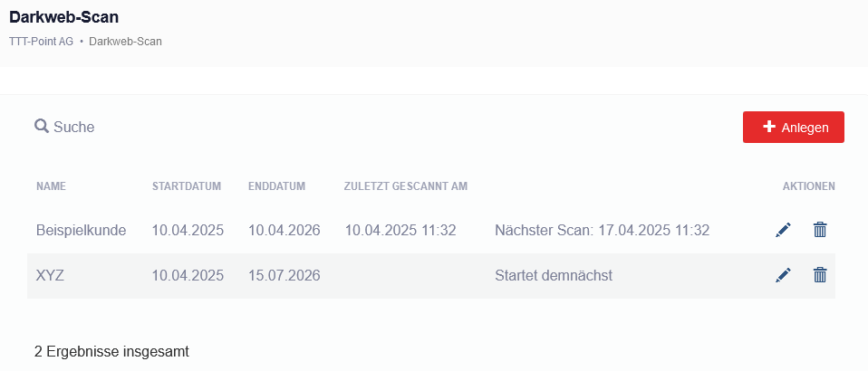Click the Anlegen button
The image size is (868, 371).
click(794, 128)
